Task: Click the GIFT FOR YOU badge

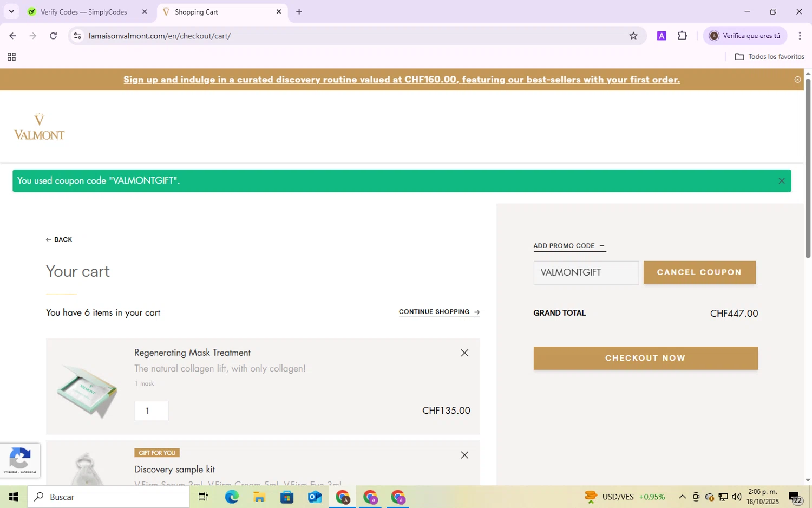Action: 157,453
